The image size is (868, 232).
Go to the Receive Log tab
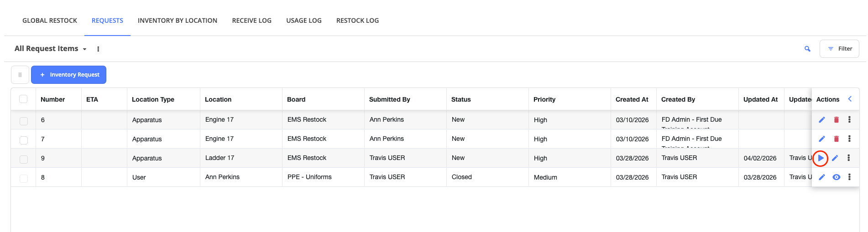click(x=252, y=21)
